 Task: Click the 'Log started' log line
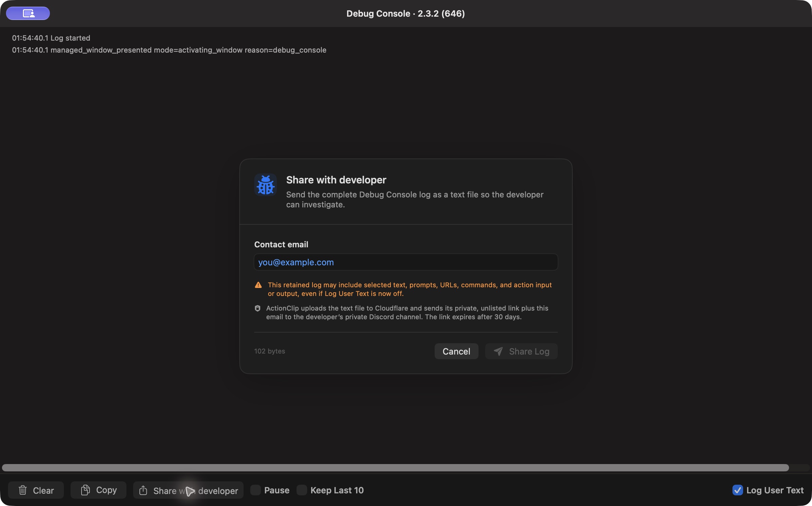[x=51, y=38]
